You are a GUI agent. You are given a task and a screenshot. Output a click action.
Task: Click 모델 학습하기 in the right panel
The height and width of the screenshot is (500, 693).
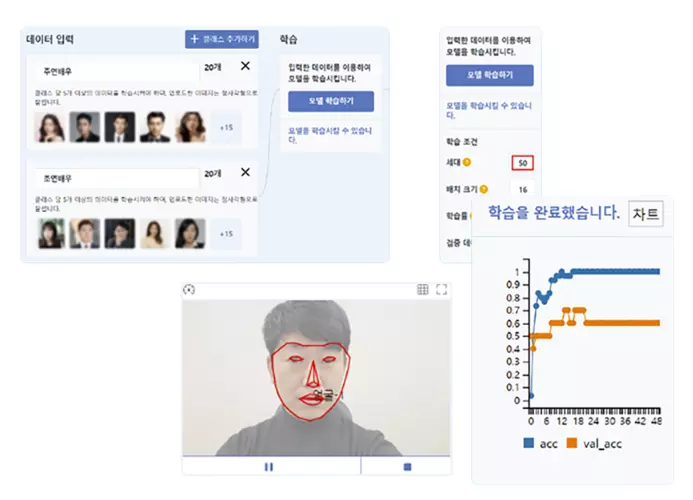coord(490,75)
